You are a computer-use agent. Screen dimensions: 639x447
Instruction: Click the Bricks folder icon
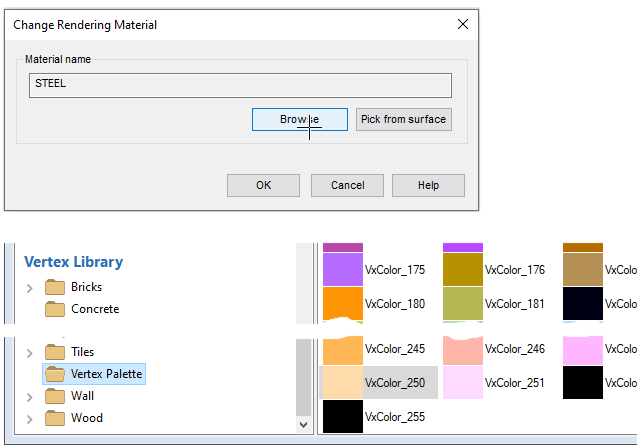coord(54,287)
